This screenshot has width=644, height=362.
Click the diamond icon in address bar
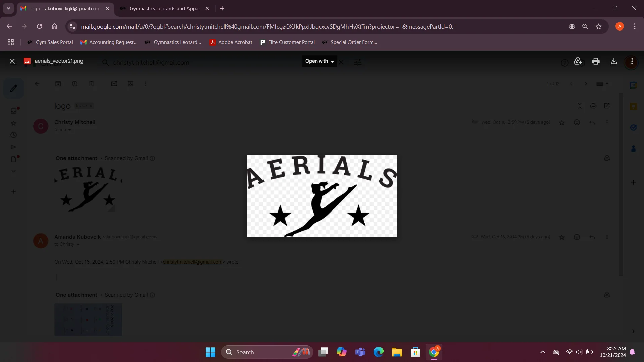coord(572,26)
